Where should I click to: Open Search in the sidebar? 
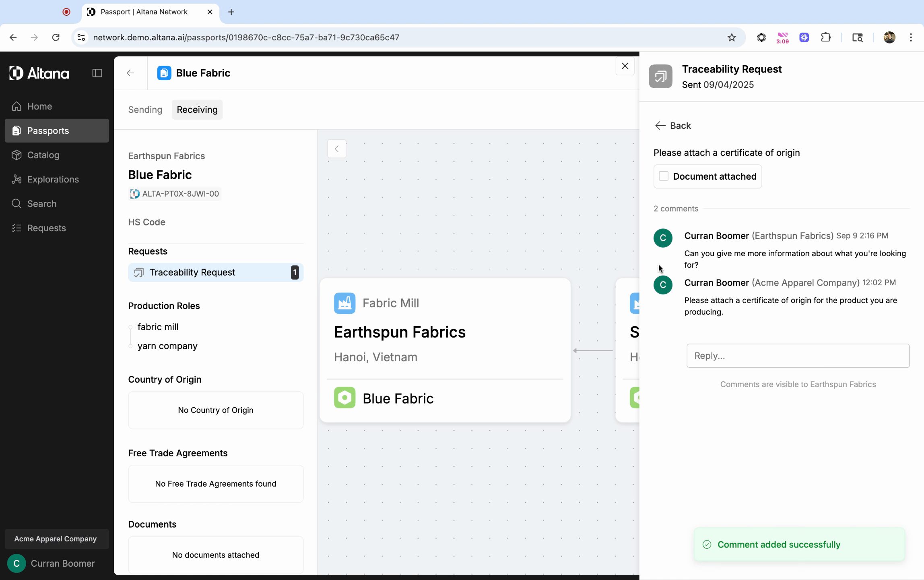pyautogui.click(x=41, y=204)
